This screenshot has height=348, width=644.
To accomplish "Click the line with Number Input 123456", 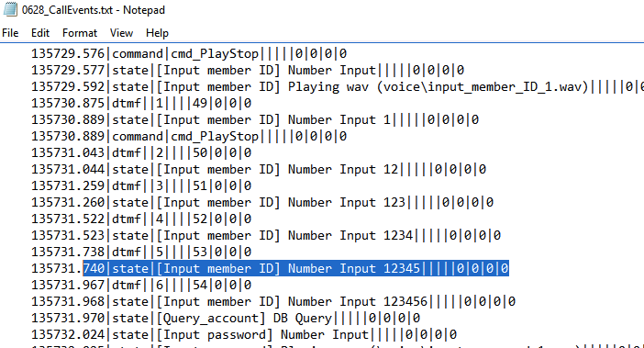I will tap(273, 301).
